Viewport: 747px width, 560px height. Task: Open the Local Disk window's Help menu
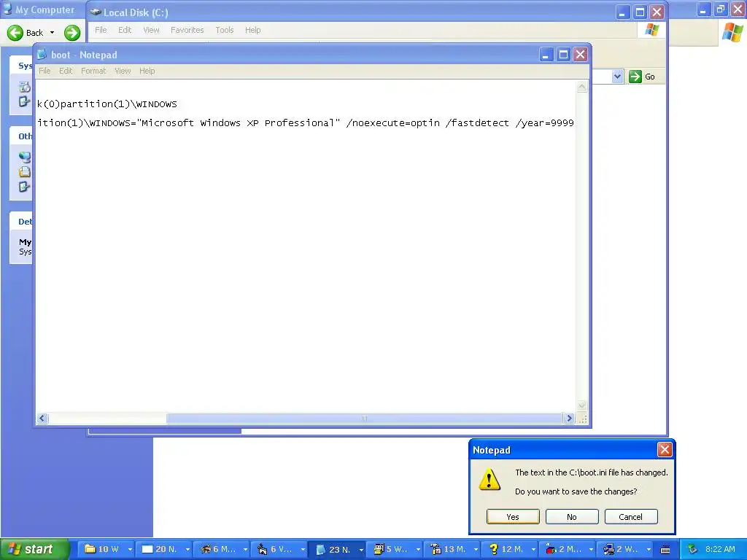(252, 30)
